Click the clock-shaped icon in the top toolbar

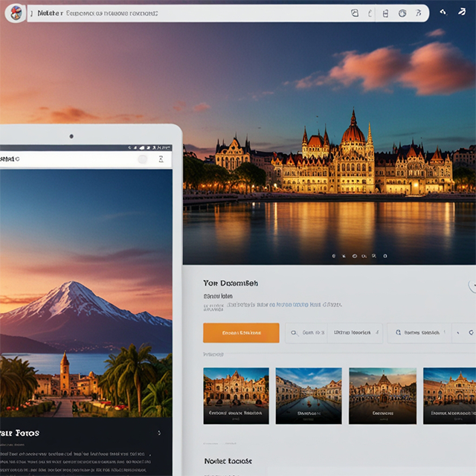tap(402, 13)
